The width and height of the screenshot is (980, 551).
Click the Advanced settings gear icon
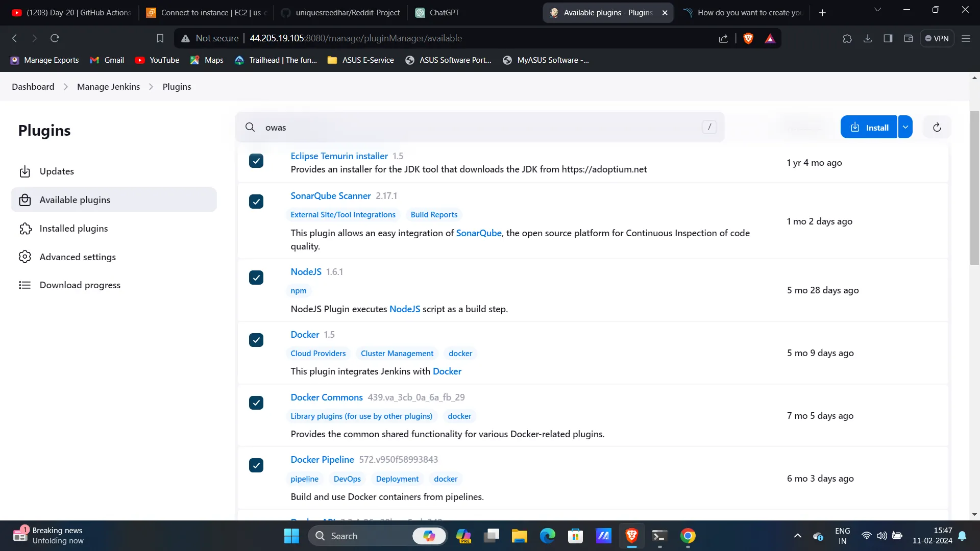25,257
